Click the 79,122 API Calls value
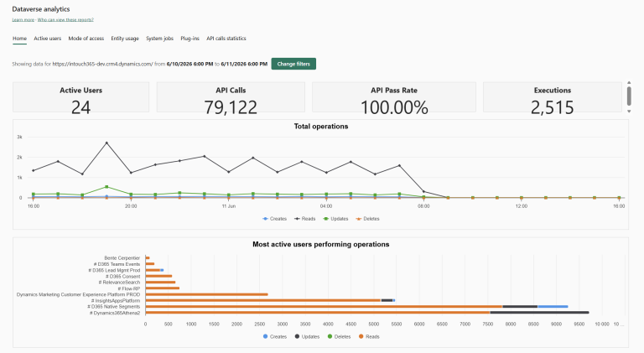 [231, 107]
